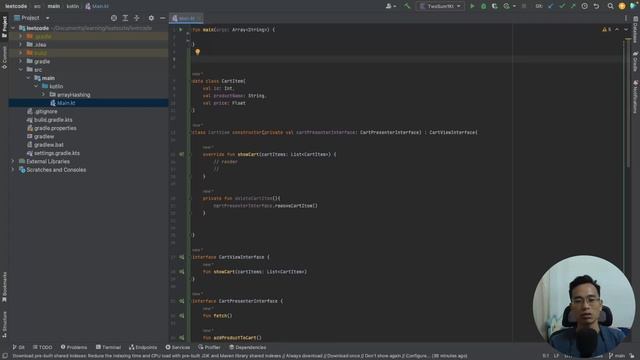Open the TODO tool window tab
Viewport: 640px width, 360px height.
tap(42, 347)
